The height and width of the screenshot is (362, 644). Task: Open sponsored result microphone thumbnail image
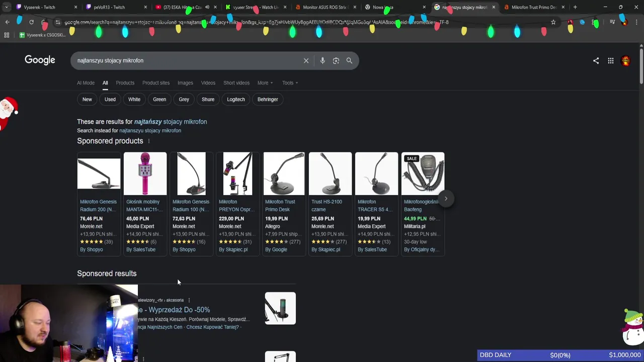pos(280,308)
